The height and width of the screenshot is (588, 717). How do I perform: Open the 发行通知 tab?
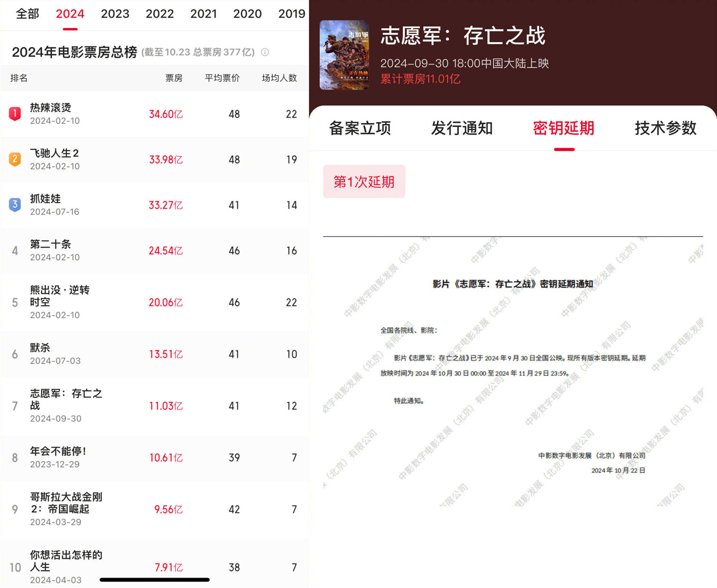pyautogui.click(x=462, y=128)
